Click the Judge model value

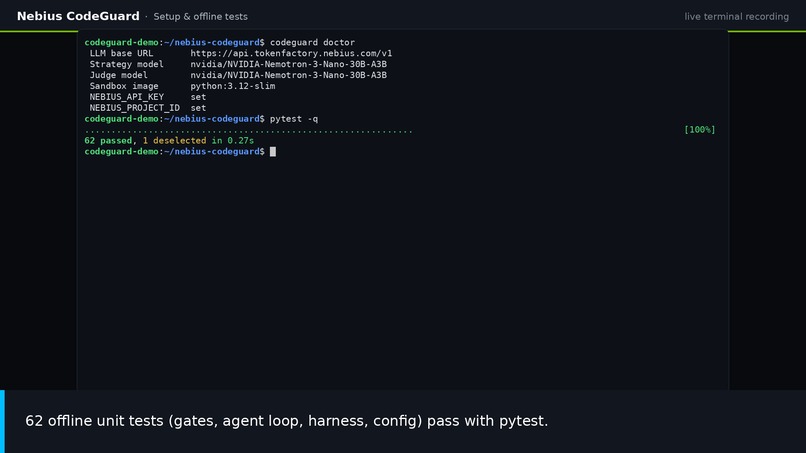coord(288,75)
